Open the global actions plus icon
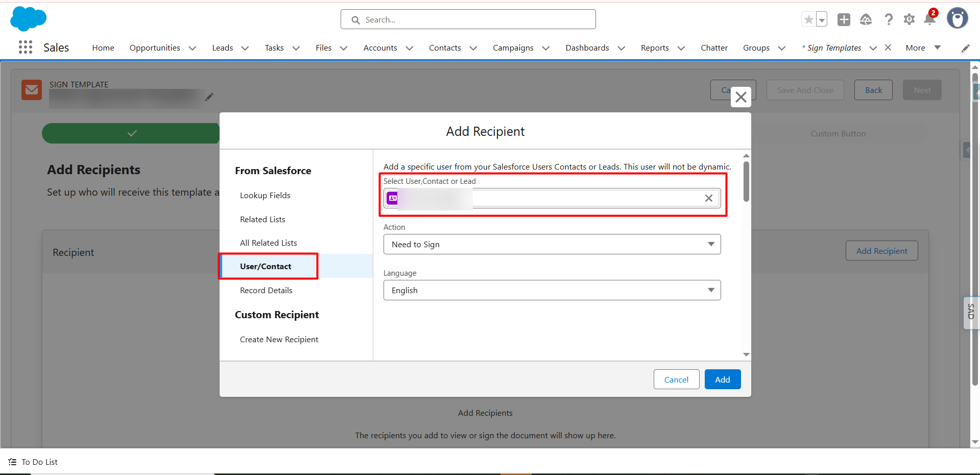This screenshot has height=475, width=980. (x=844, y=19)
